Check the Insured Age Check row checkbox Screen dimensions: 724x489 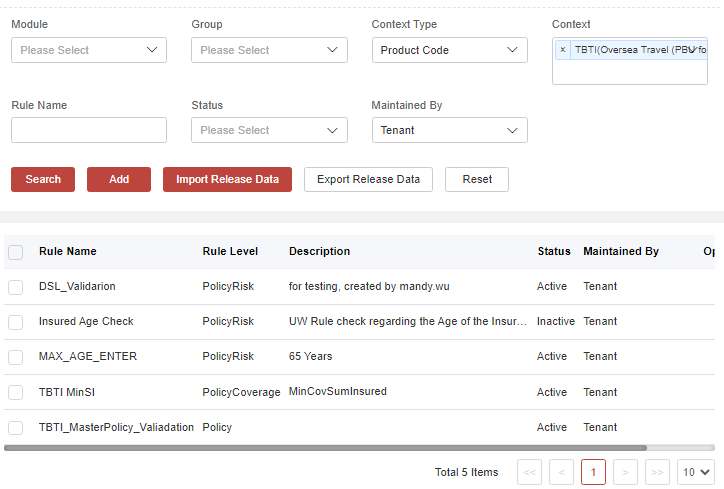[x=16, y=322]
